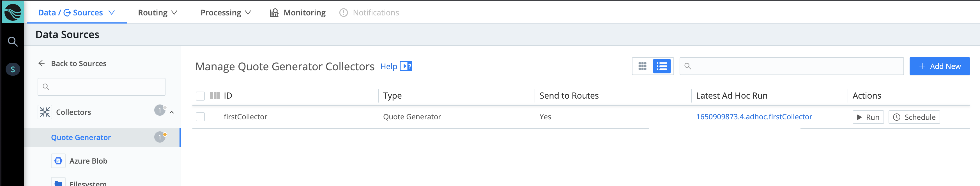Viewport: 980px width, 186px height.
Task: Open the Data / Sources dropdown
Action: [x=77, y=13]
